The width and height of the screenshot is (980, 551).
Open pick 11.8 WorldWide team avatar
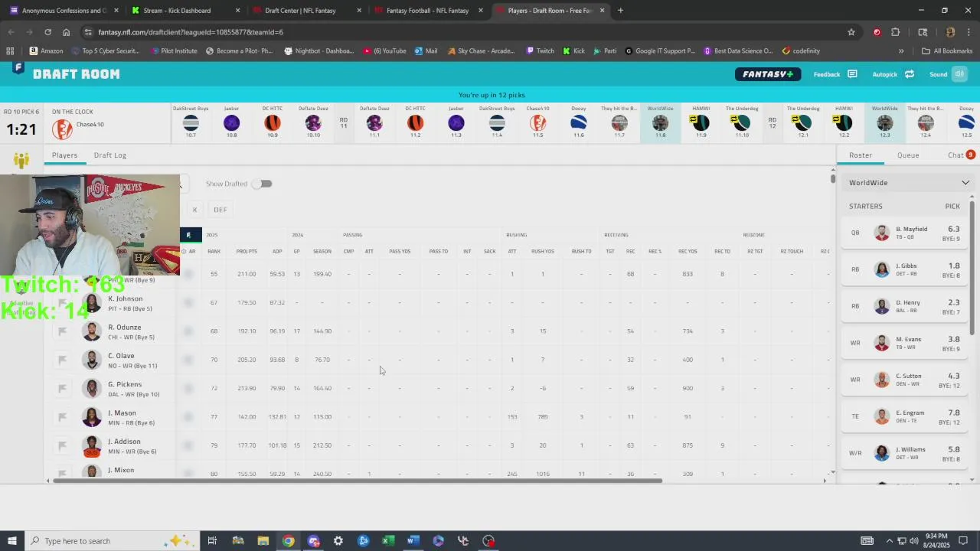point(660,122)
